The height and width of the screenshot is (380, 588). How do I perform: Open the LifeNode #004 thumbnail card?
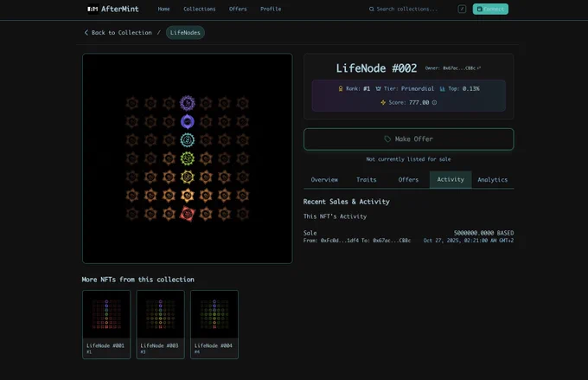[214, 325]
